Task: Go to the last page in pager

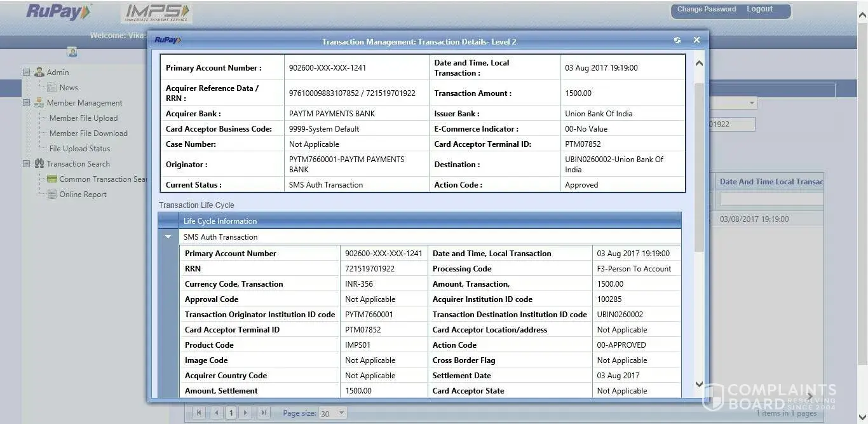Action: click(x=263, y=413)
